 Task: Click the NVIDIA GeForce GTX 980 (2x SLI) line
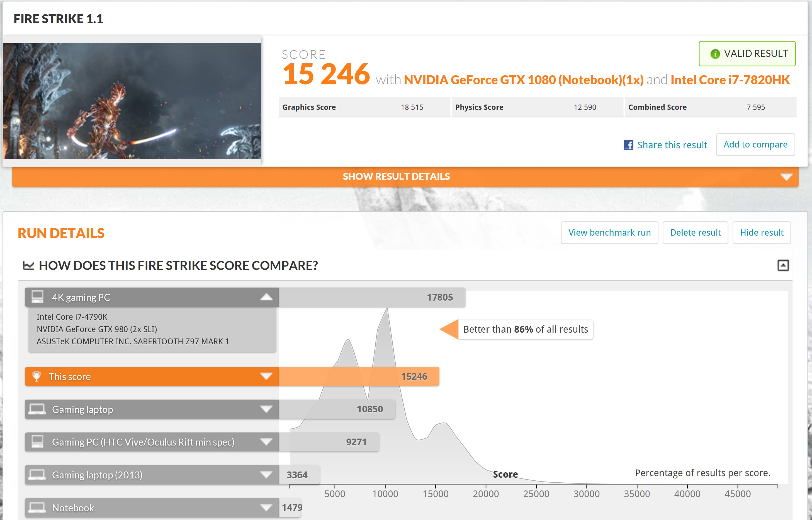click(x=97, y=329)
